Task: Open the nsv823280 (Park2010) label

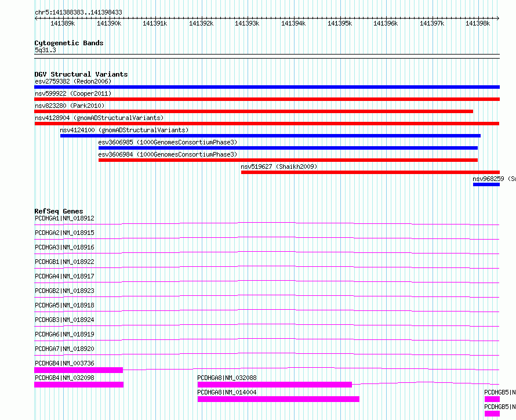Action: [70, 106]
